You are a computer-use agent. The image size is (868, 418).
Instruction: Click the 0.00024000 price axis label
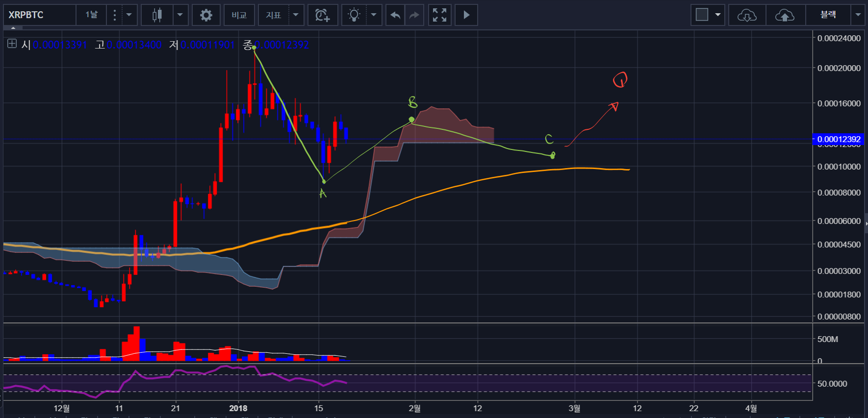[839, 38]
